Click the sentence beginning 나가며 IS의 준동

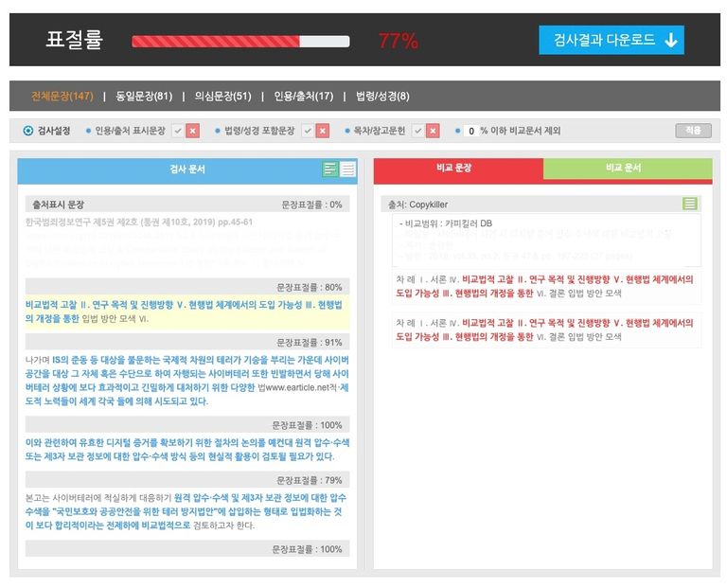(187, 381)
